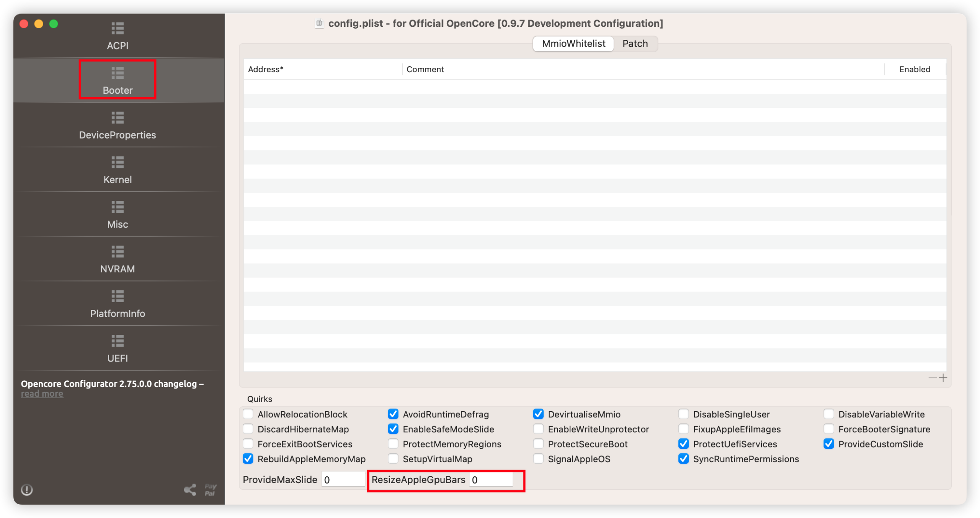Enable the AllowRelocationBlock quirk
The height and width of the screenshot is (518, 980).
click(248, 414)
